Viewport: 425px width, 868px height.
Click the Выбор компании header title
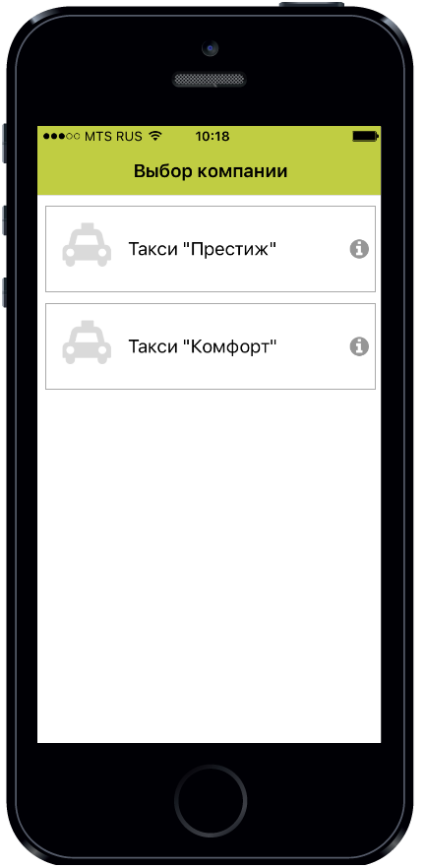[211, 170]
